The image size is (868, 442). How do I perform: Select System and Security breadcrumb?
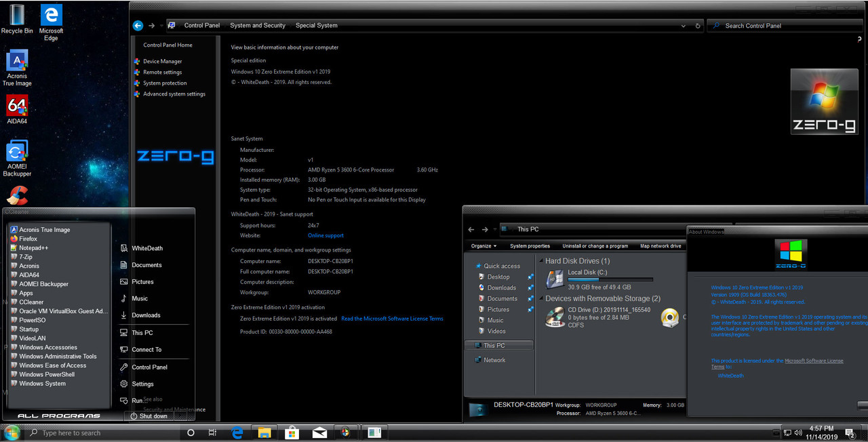[258, 26]
